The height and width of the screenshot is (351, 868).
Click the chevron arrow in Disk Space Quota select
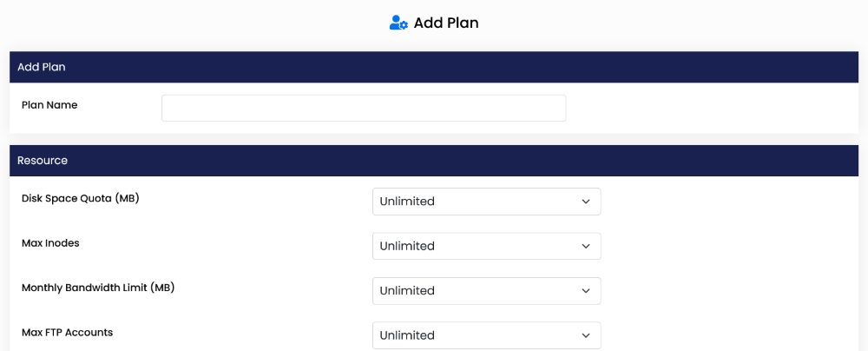point(586,202)
